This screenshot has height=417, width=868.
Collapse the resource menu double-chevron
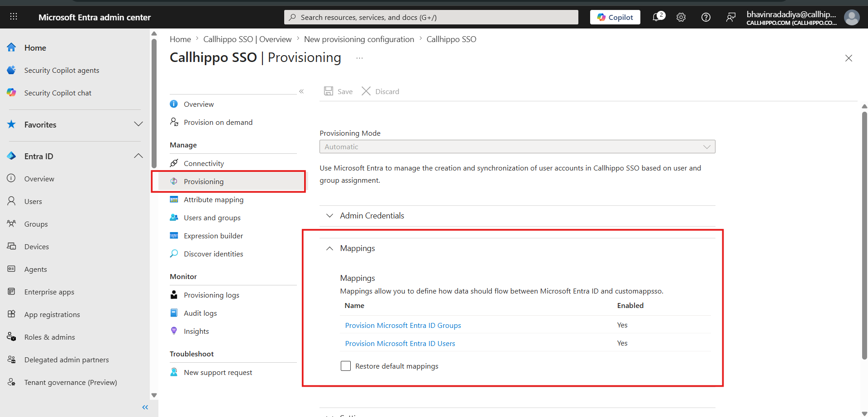tap(301, 91)
